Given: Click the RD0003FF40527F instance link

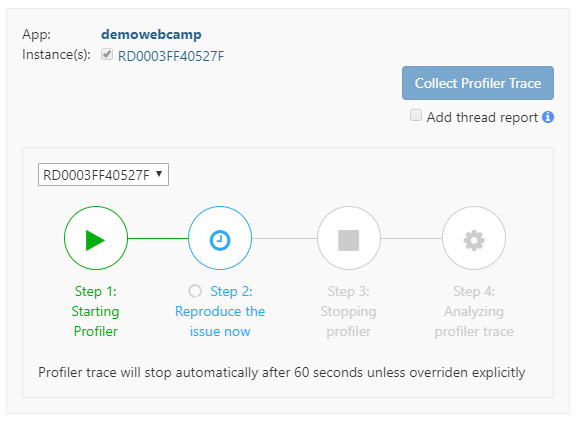Looking at the screenshot, I should pyautogui.click(x=171, y=56).
